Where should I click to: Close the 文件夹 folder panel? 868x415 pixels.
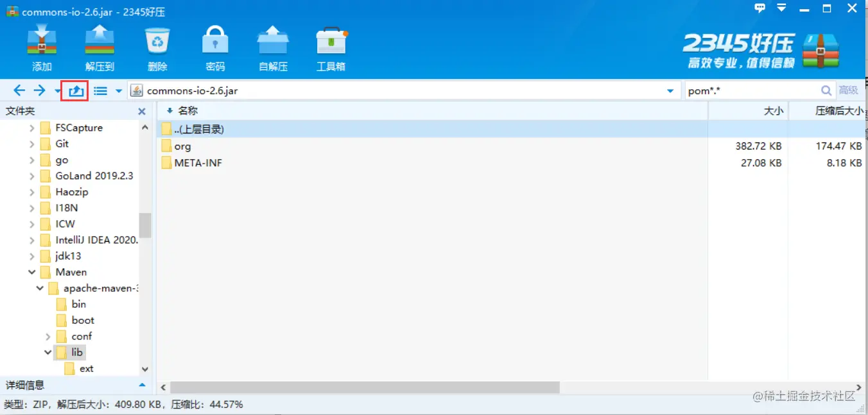tap(142, 112)
